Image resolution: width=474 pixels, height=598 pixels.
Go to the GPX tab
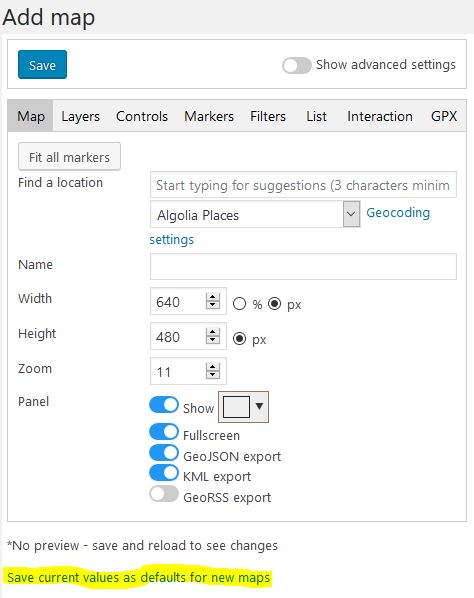click(x=444, y=116)
